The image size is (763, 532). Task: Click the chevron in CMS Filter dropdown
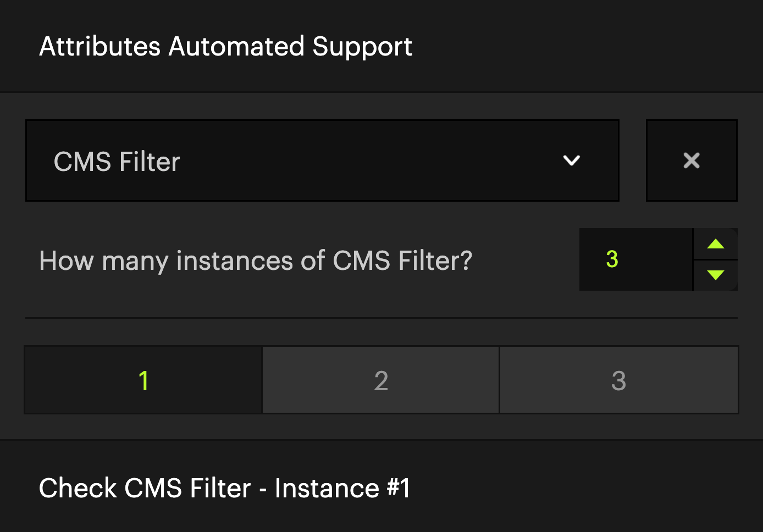tap(572, 160)
